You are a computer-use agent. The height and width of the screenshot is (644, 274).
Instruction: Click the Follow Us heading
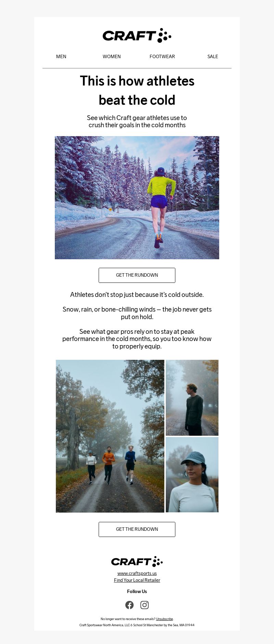137,592
